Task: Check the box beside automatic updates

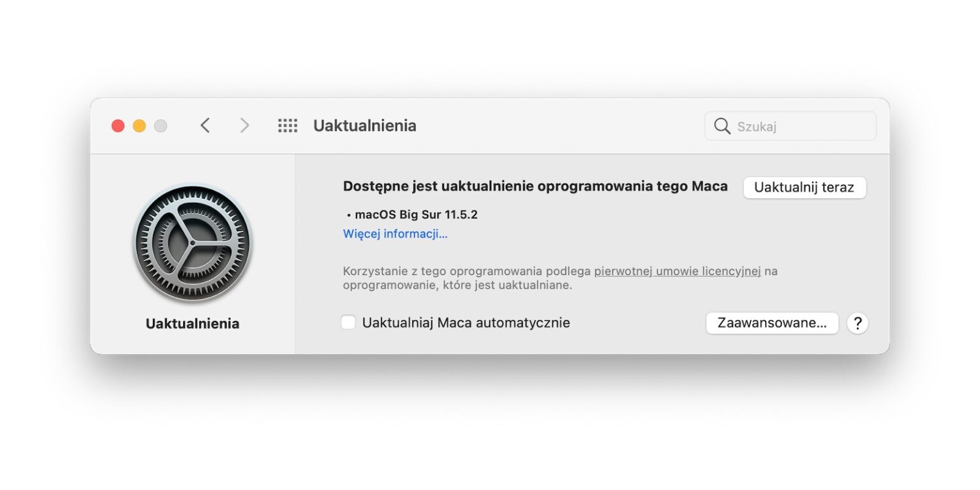Action: click(348, 322)
